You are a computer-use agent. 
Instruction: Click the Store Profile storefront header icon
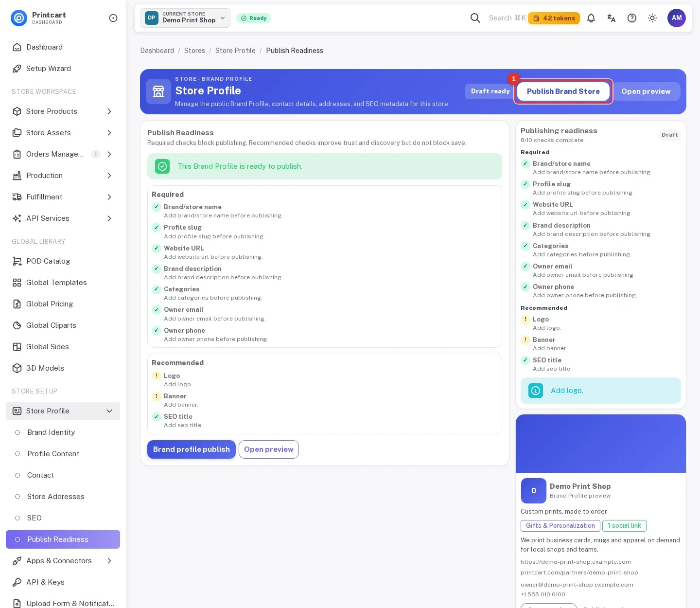[158, 91]
